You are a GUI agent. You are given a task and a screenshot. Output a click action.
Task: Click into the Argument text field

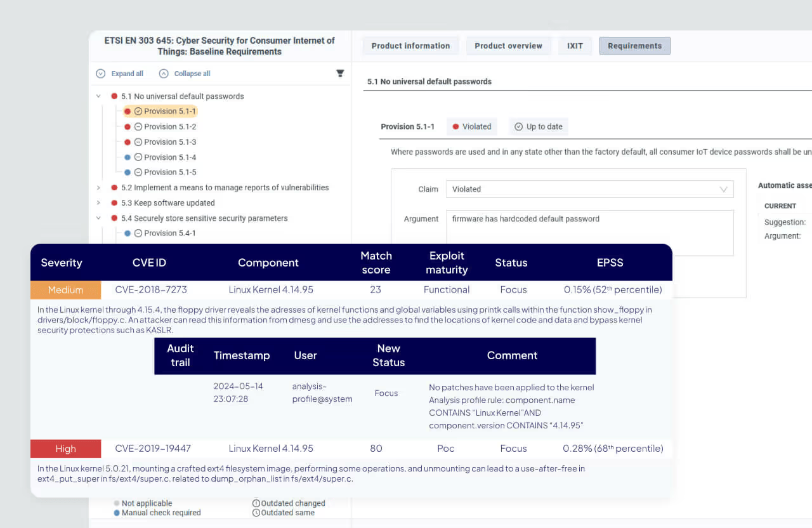589,233
